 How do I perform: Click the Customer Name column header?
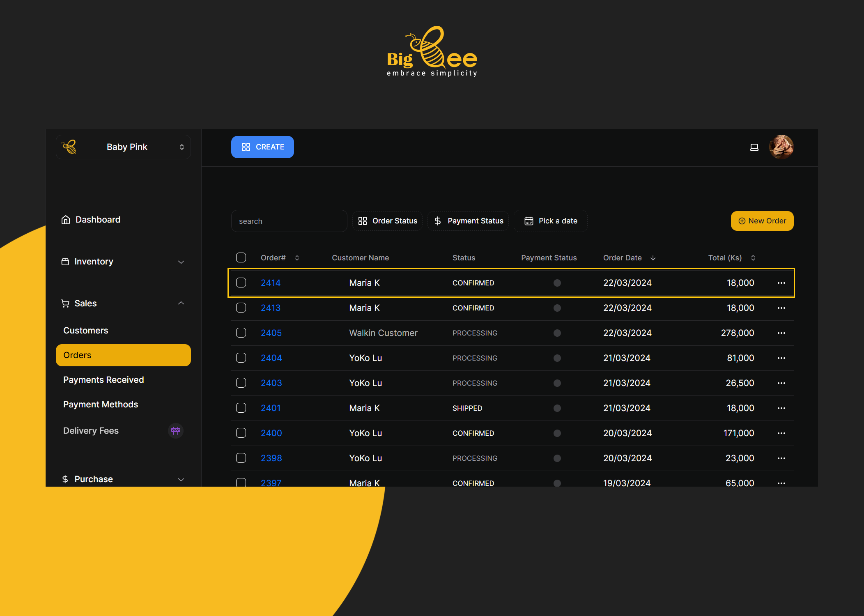361,258
